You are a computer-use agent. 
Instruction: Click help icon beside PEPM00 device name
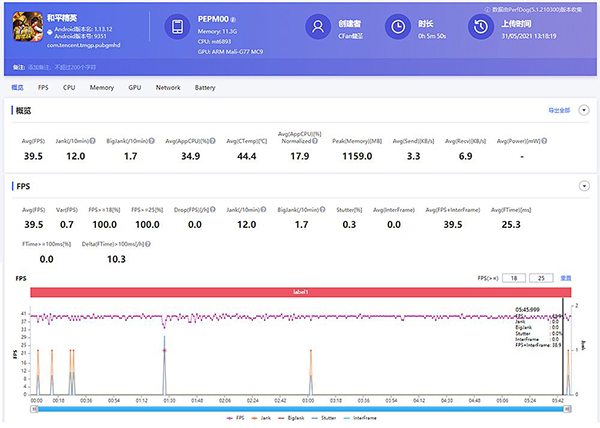(x=235, y=19)
